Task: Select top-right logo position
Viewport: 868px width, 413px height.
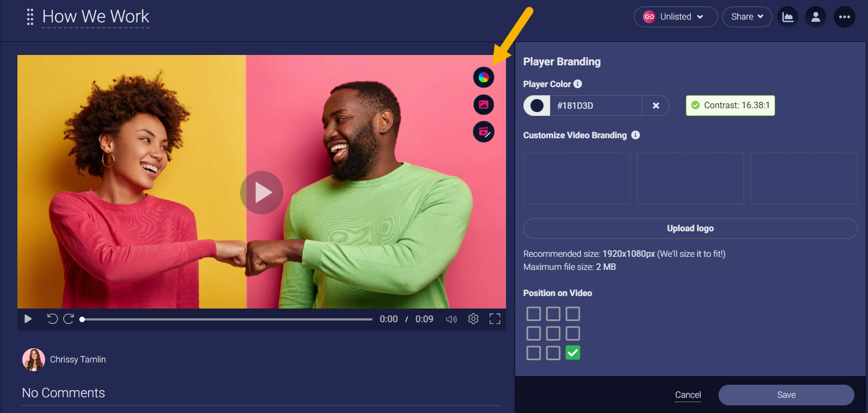Action: (x=573, y=313)
